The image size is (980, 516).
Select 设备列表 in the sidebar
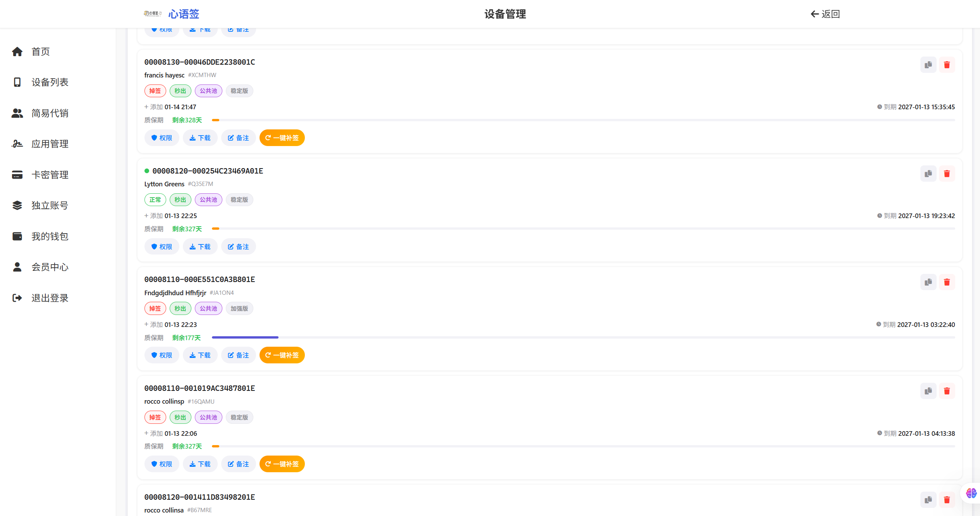[x=50, y=82]
